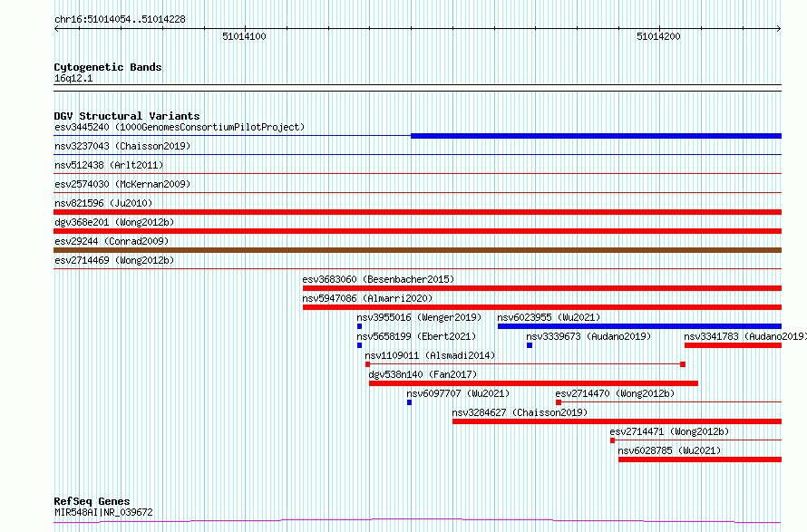Click the red dgv368e201 feature bar
807x532 pixels.
click(x=417, y=231)
